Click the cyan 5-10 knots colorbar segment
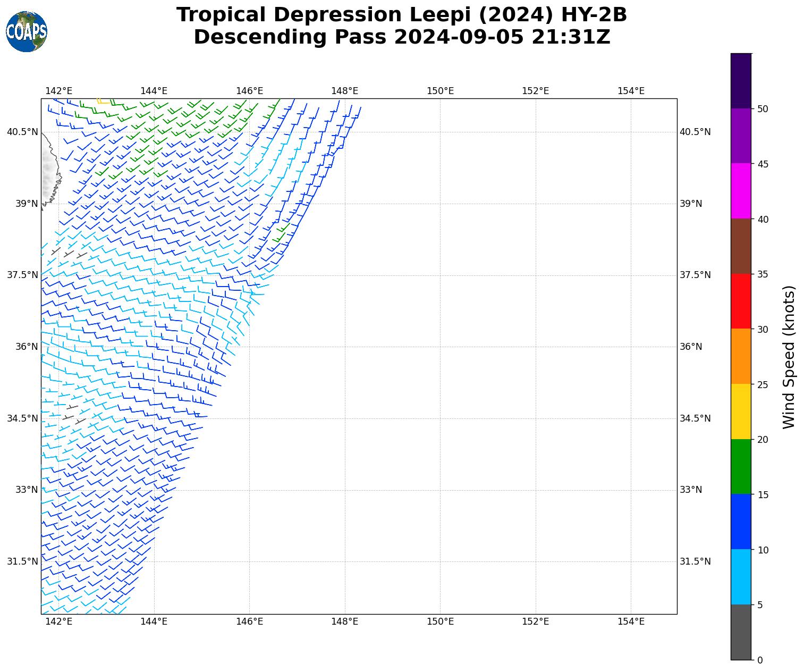This screenshot has width=804, height=672. coord(741,576)
